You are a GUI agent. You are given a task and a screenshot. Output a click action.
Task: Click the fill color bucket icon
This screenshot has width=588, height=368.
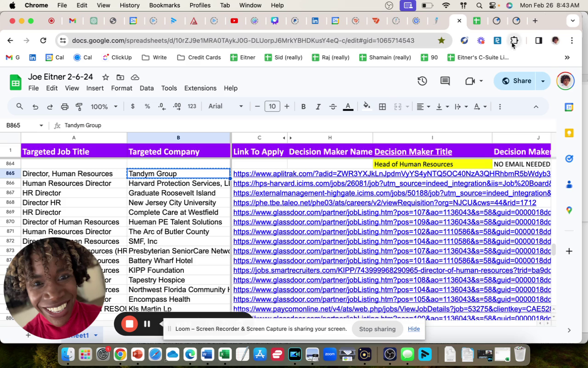[x=367, y=107]
